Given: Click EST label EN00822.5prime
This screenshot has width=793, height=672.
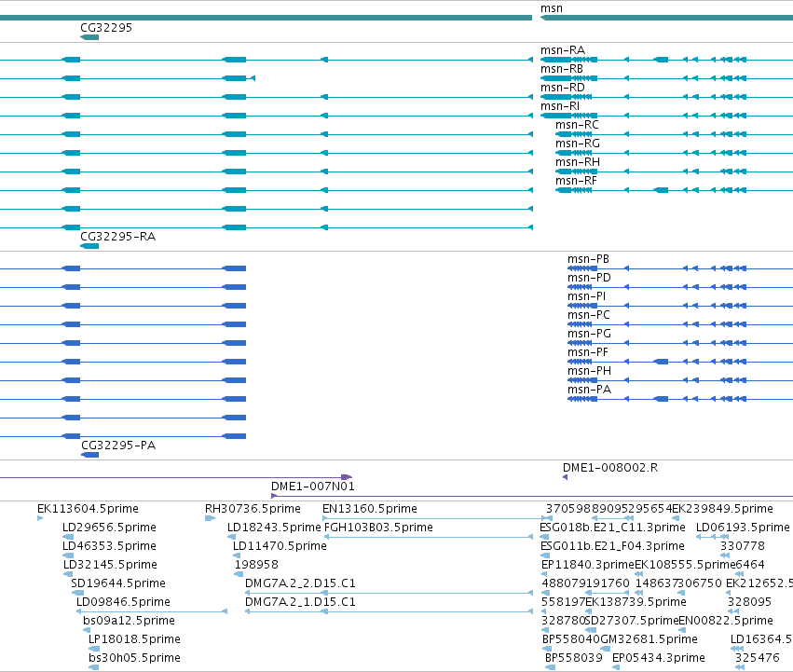Looking at the screenshot, I should [726, 621].
